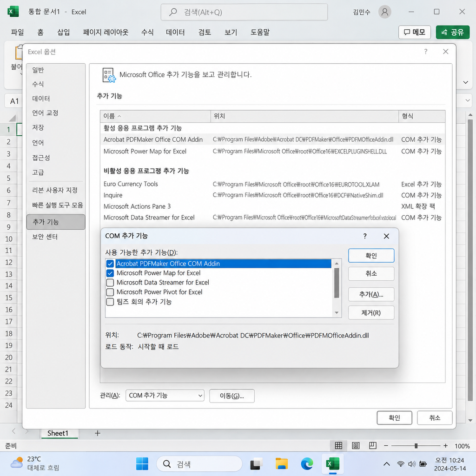Switch to Page Break Preview icon

[x=372, y=446]
